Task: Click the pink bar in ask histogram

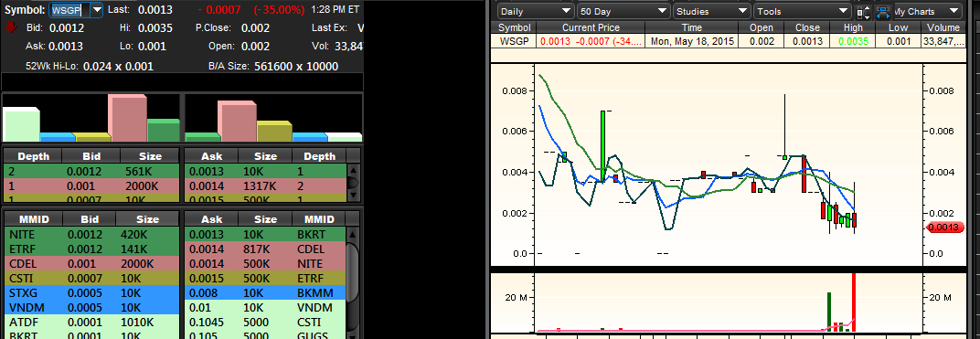Action: [x=238, y=122]
